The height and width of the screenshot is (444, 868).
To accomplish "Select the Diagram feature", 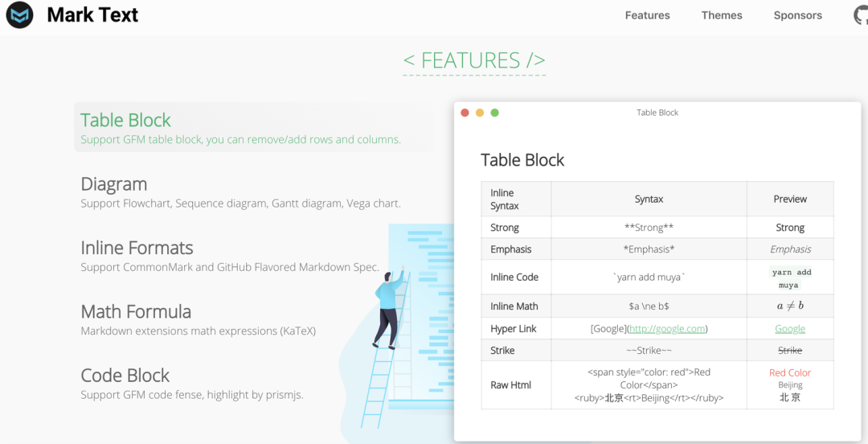I will [114, 184].
